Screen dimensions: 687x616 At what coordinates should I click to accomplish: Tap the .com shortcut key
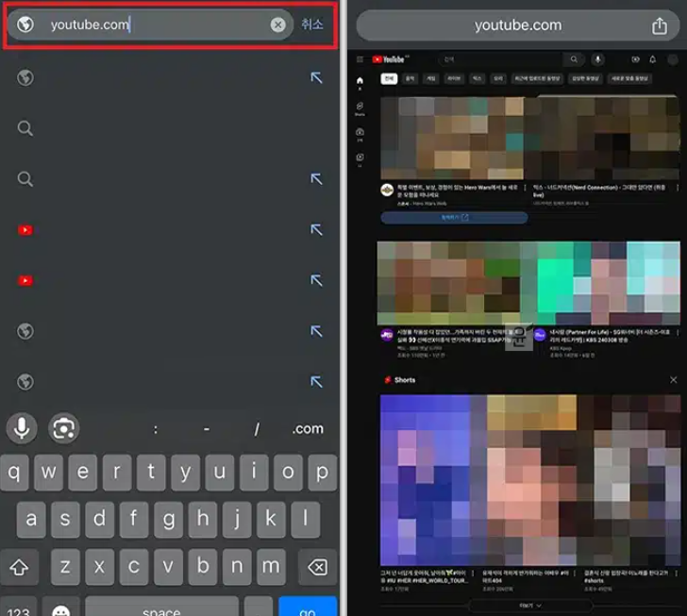click(x=308, y=428)
